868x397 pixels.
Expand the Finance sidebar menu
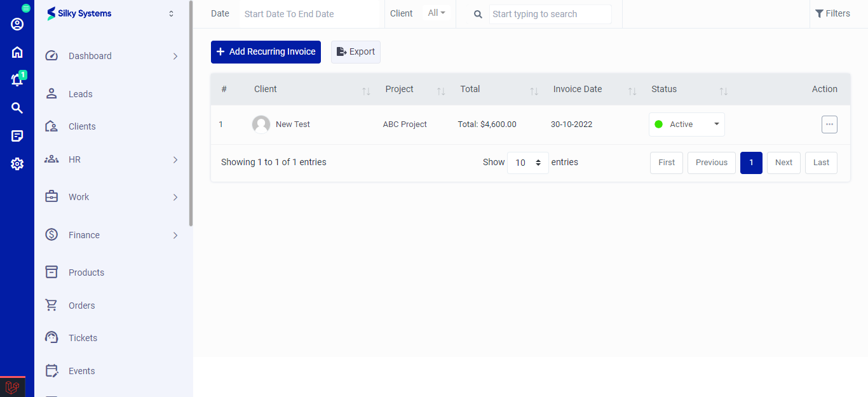[111, 235]
